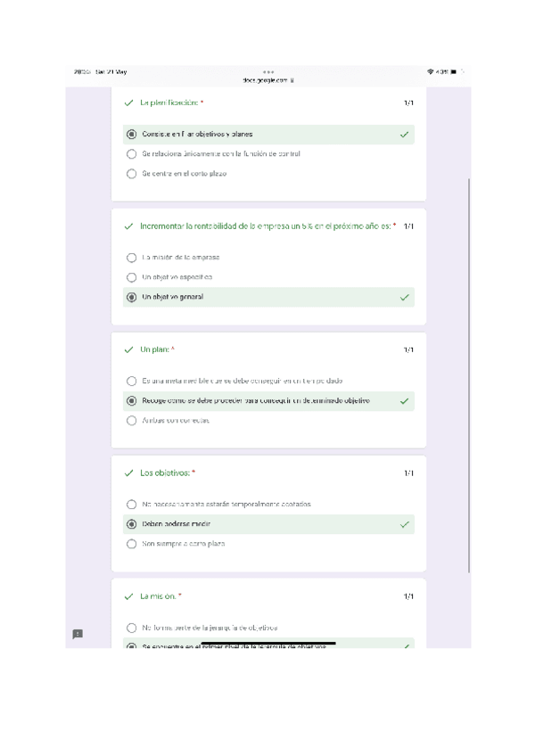Tap the three-dot multitasking icon at top
535x756 pixels.
click(x=268, y=71)
